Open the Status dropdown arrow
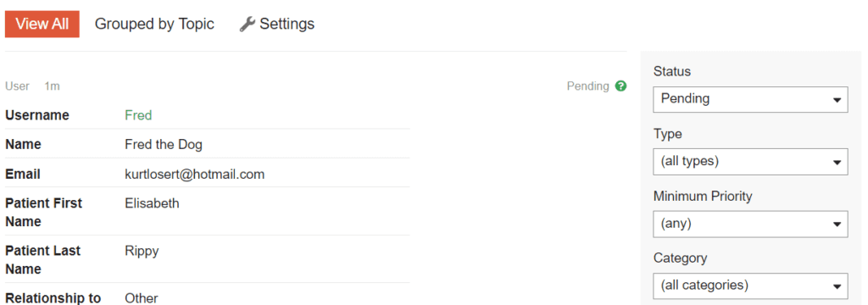Image resolution: width=868 pixels, height=305 pixels. 837,100
